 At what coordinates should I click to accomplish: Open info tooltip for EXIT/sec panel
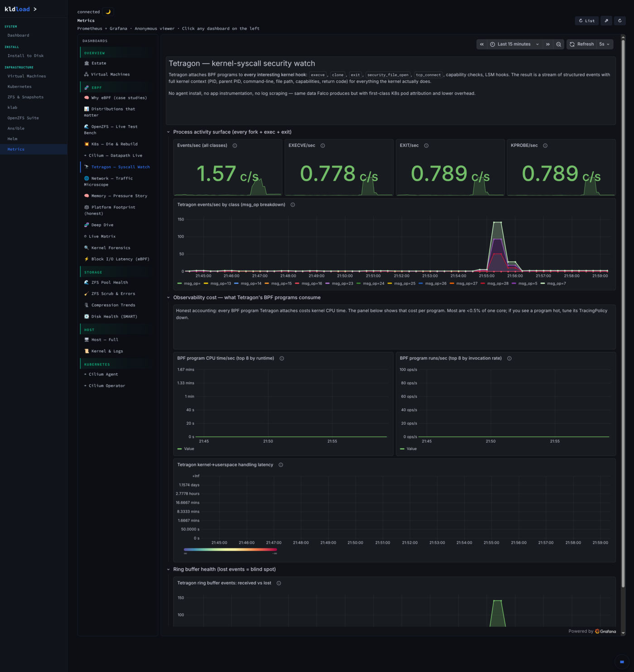tap(426, 145)
